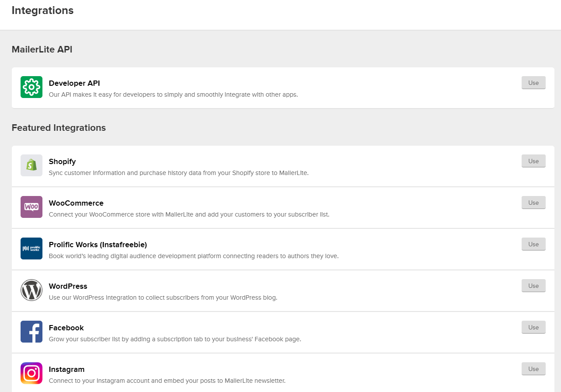The image size is (561, 392).
Task: Click the Instagram camera logo icon
Action: (x=32, y=373)
